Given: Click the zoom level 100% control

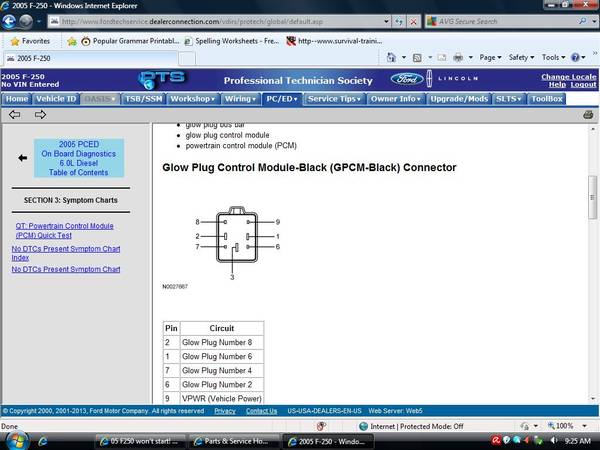Looking at the screenshot, I should pos(561,426).
